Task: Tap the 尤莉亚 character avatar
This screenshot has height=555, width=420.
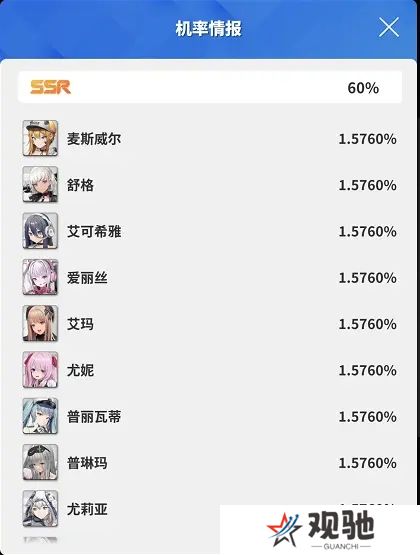Action: click(40, 509)
